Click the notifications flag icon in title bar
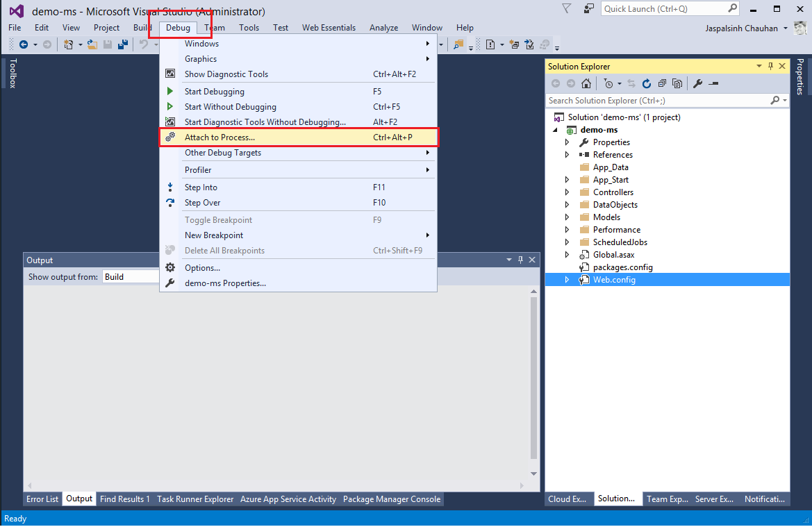 pyautogui.click(x=567, y=8)
